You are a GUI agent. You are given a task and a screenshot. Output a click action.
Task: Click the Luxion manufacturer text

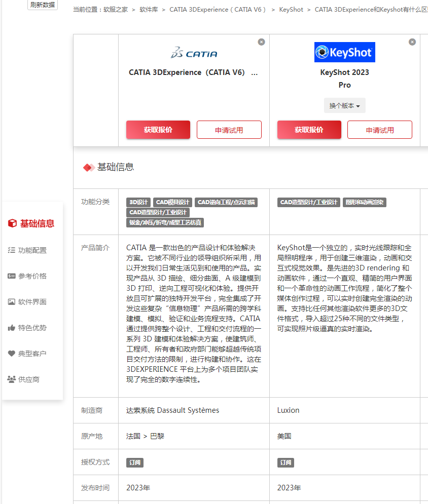point(289,410)
